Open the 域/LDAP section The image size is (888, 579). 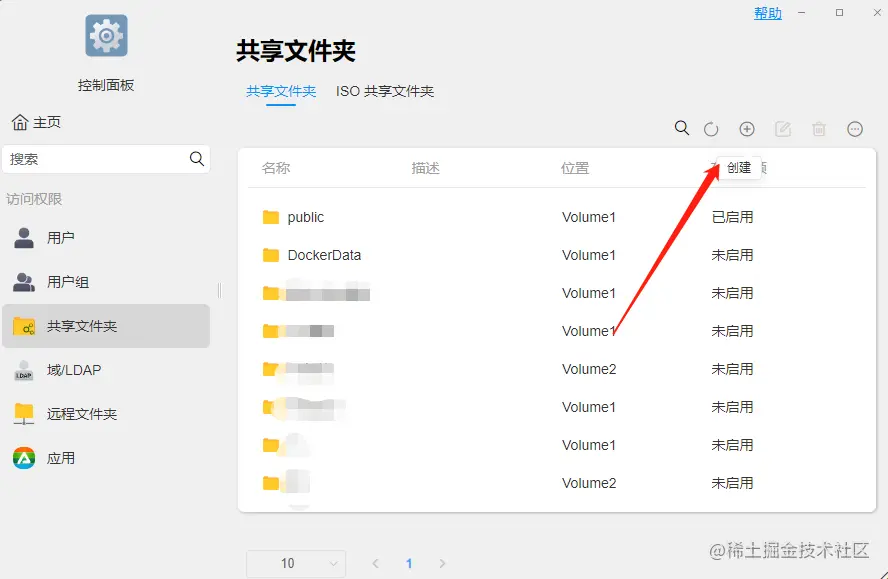coord(106,370)
